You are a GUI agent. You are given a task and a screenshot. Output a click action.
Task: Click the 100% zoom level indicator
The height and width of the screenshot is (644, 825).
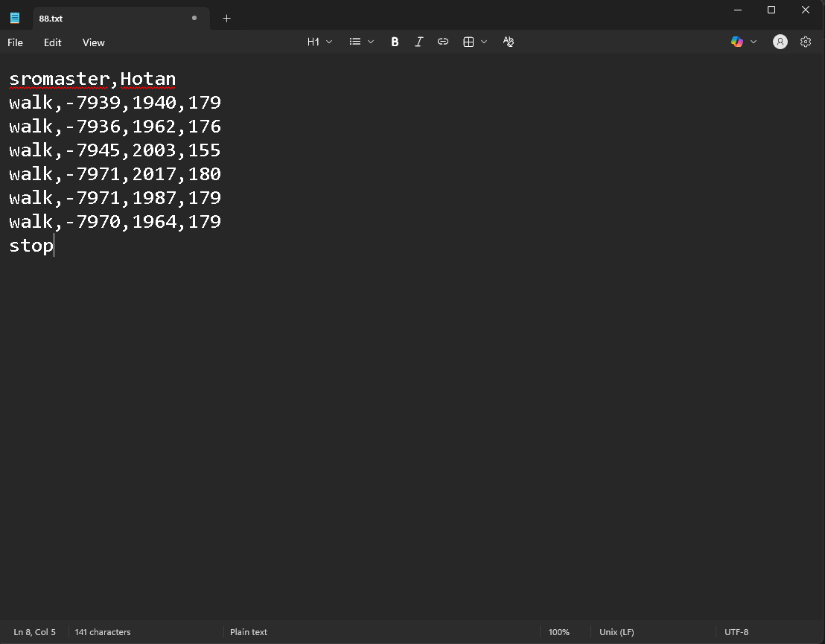pyautogui.click(x=558, y=632)
